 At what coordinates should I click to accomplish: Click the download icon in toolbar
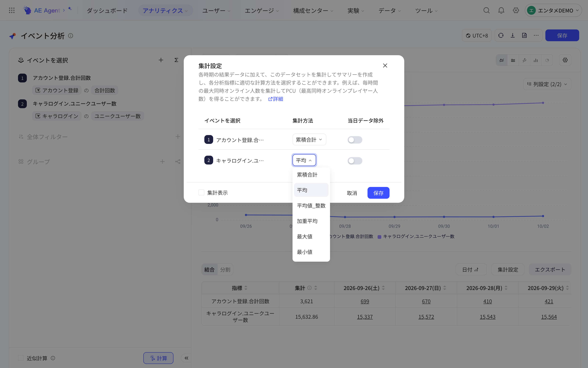[513, 36]
